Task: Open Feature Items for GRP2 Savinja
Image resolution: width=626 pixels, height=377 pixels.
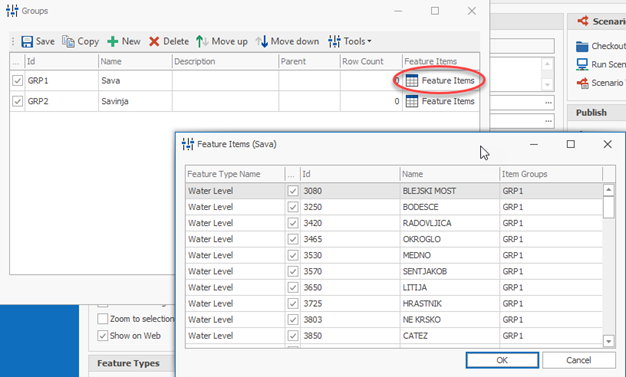Action: 440,101
